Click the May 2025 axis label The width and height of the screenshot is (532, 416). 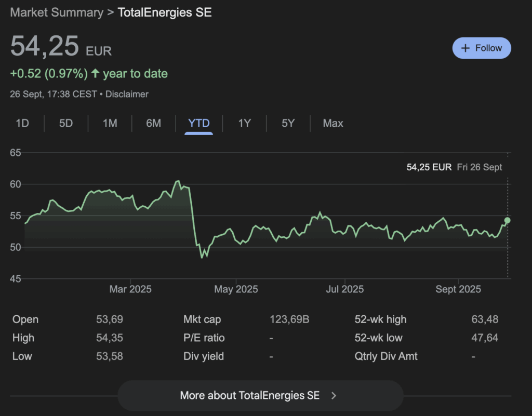[236, 289]
